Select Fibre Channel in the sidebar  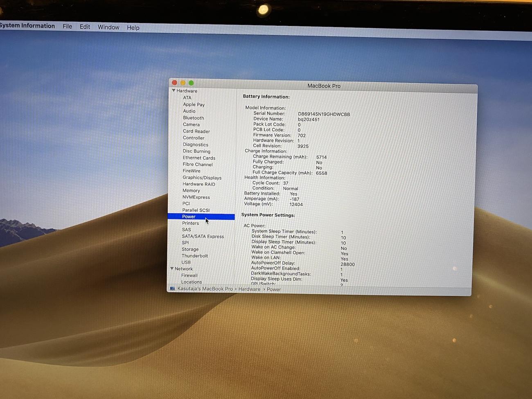point(198,165)
